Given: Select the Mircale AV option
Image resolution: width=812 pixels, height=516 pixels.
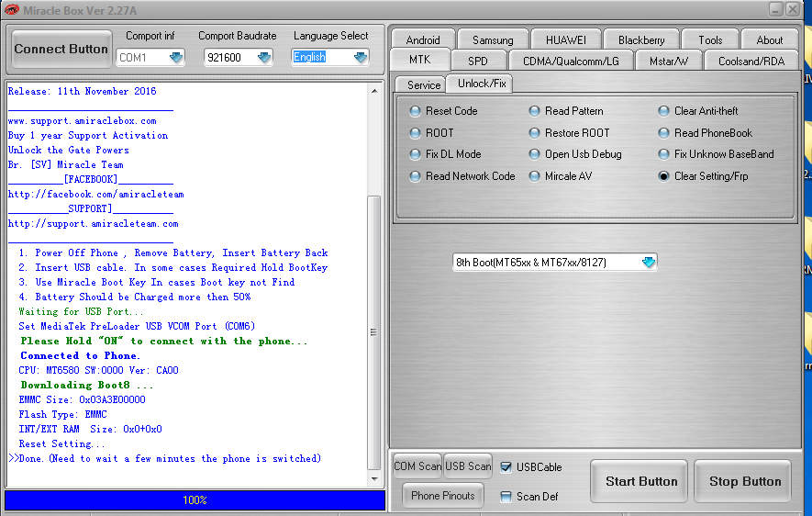Looking at the screenshot, I should click(534, 176).
